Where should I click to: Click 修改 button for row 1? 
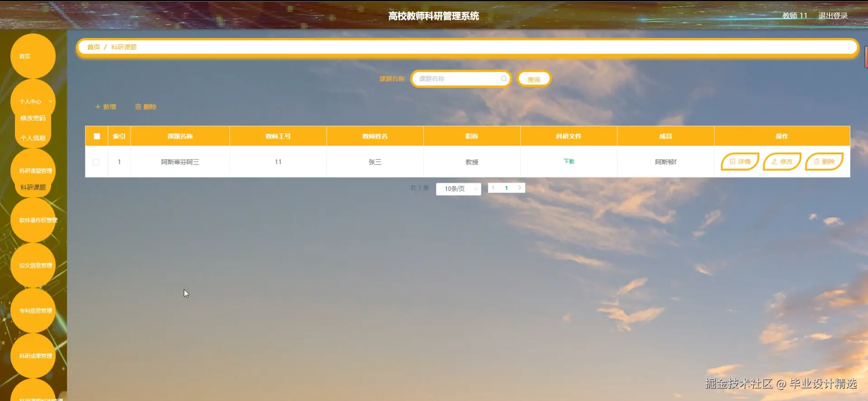pos(782,161)
